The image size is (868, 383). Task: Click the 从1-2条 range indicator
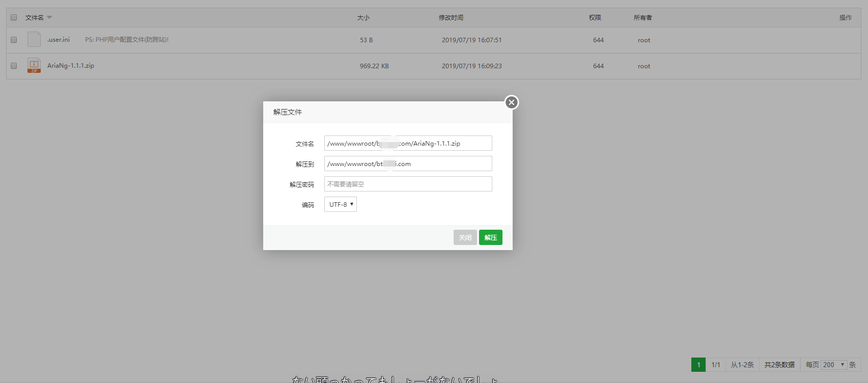tap(742, 365)
